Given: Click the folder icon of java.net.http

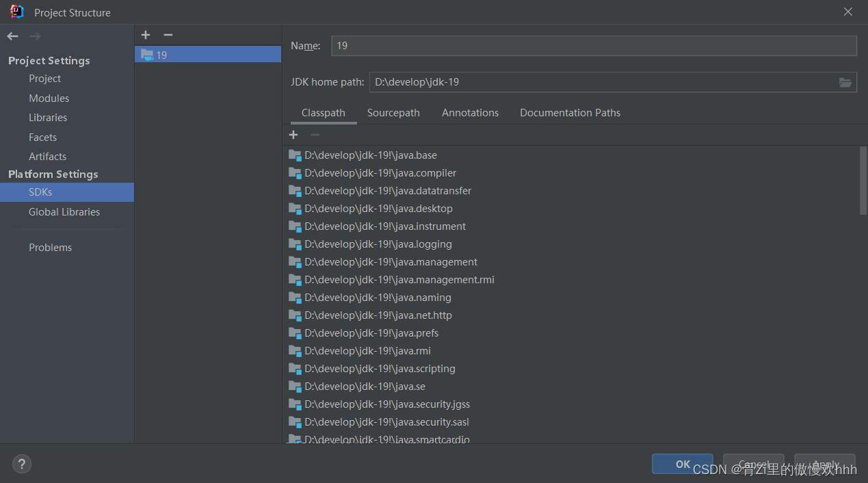Looking at the screenshot, I should [x=295, y=315].
